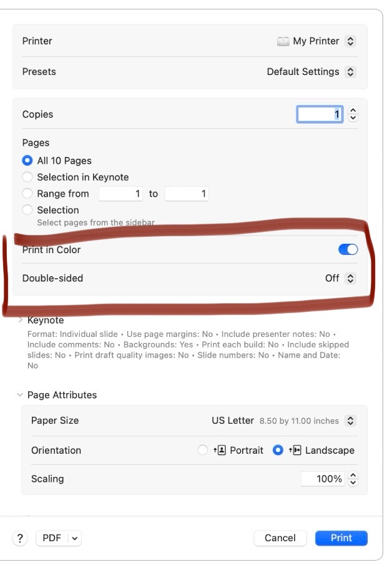Image resolution: width=392 pixels, height=570 pixels.
Task: Select Portrait orientation radio button
Action: click(202, 450)
